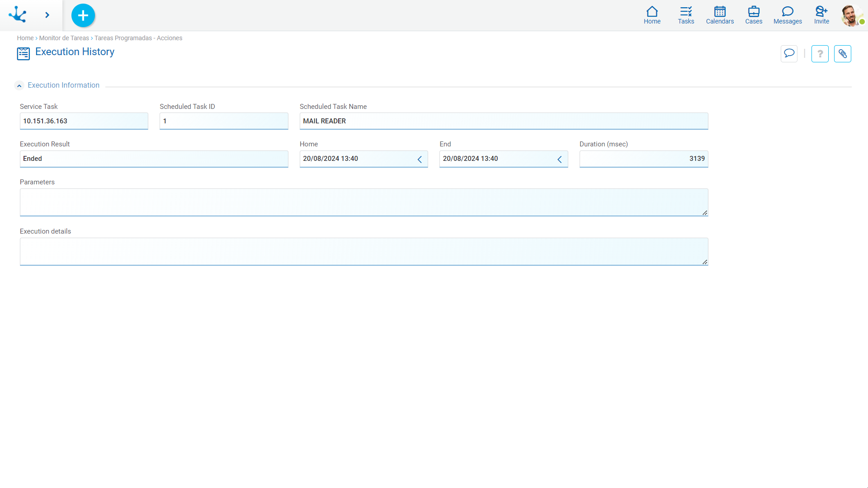The image size is (868, 488).
Task: Click the Home icon in top navigation
Action: [652, 15]
